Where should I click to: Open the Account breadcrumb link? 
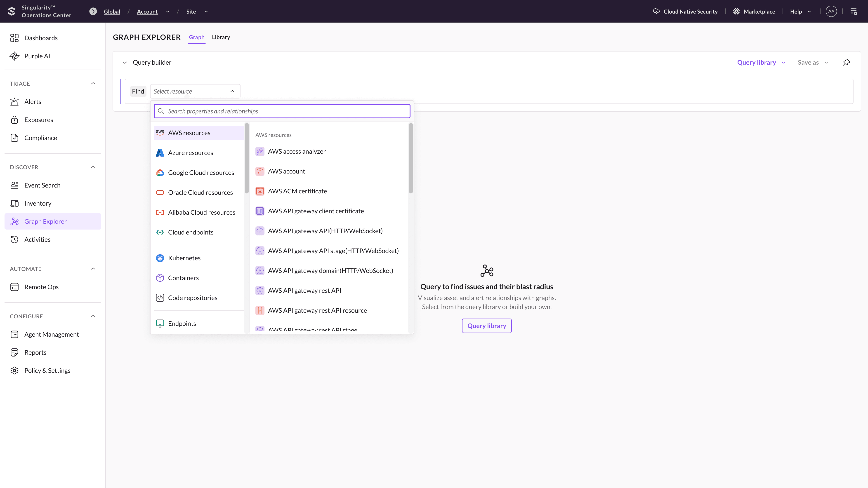coord(147,12)
